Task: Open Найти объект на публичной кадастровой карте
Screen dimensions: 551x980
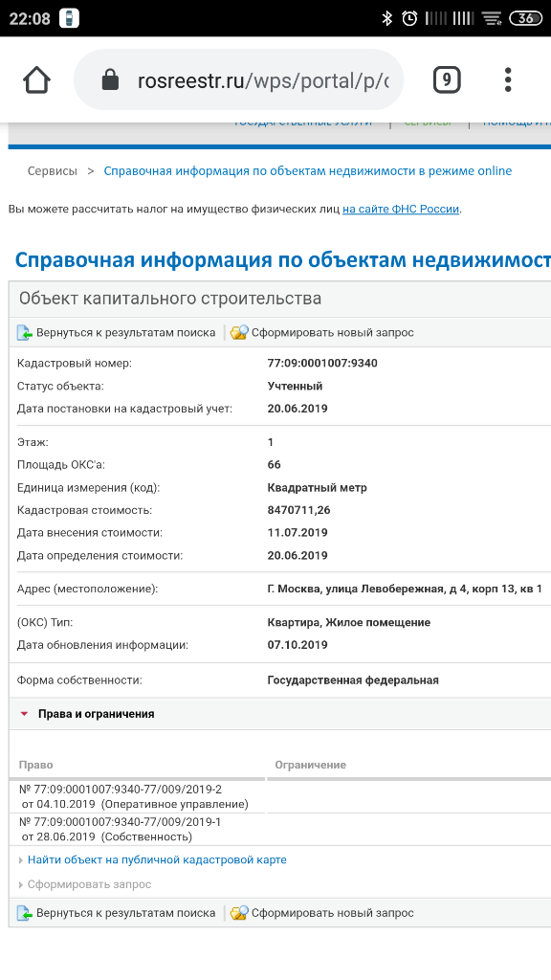Action: coord(157,860)
